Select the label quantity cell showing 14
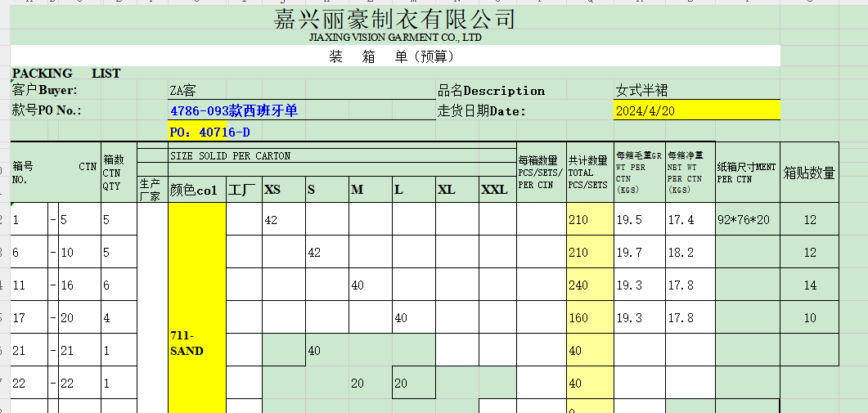The width and height of the screenshot is (868, 413). pyautogui.click(x=809, y=285)
